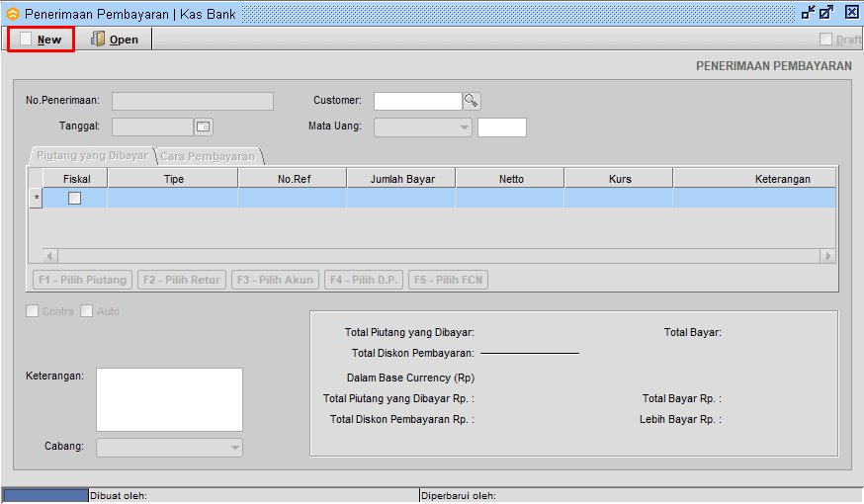Click Dibuat oleh status bar entry
864x504 pixels.
tap(119, 496)
